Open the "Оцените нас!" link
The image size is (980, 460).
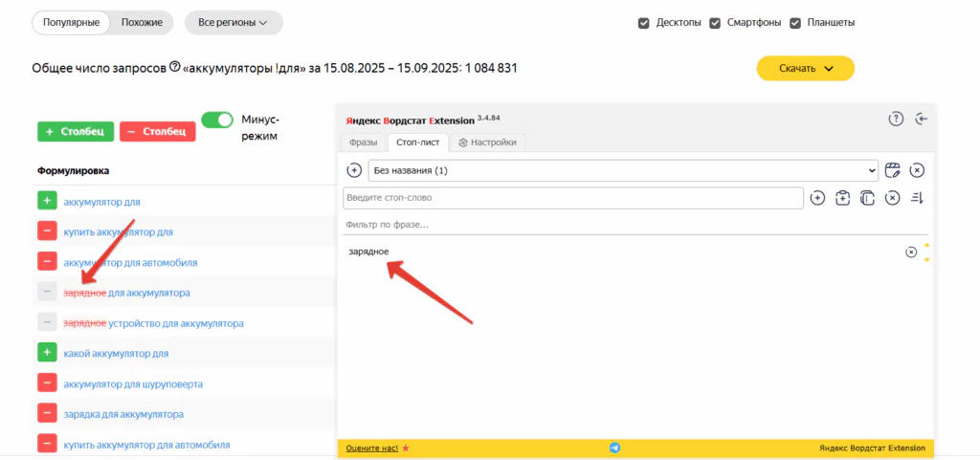(x=371, y=449)
